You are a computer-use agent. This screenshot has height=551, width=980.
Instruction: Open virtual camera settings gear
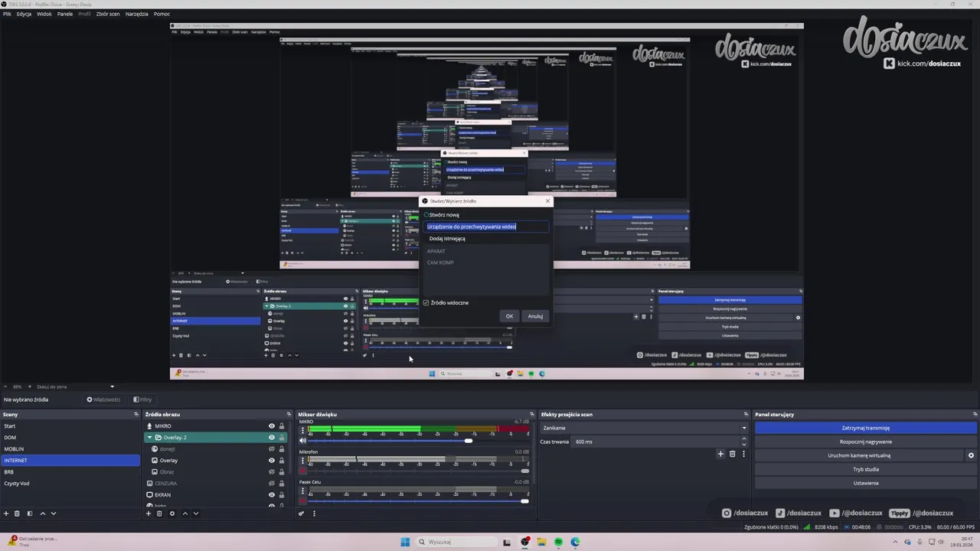971,455
